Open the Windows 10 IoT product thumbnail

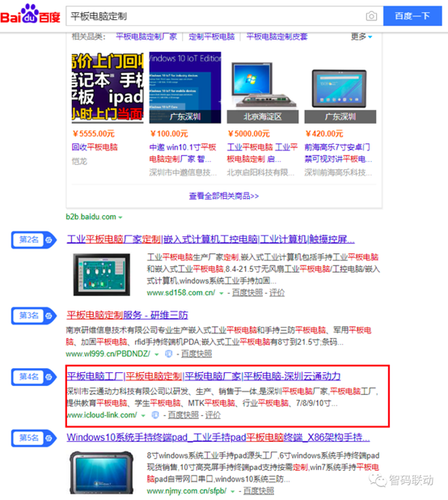click(185, 87)
